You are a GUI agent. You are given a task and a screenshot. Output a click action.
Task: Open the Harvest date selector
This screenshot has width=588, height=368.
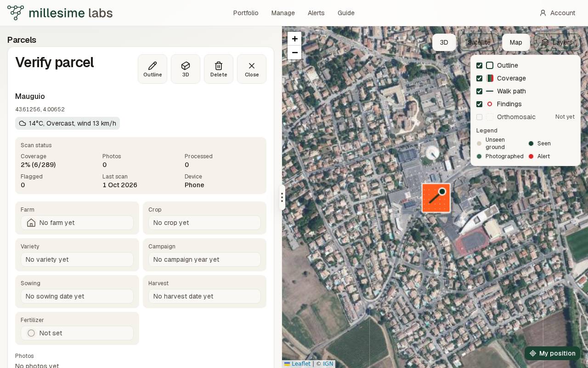coord(204,296)
